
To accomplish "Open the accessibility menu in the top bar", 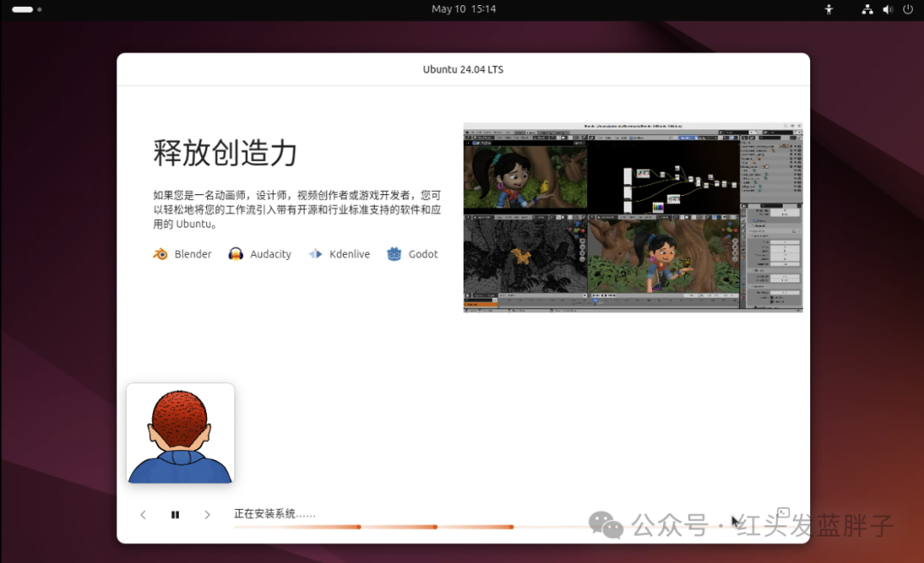I will point(827,9).
